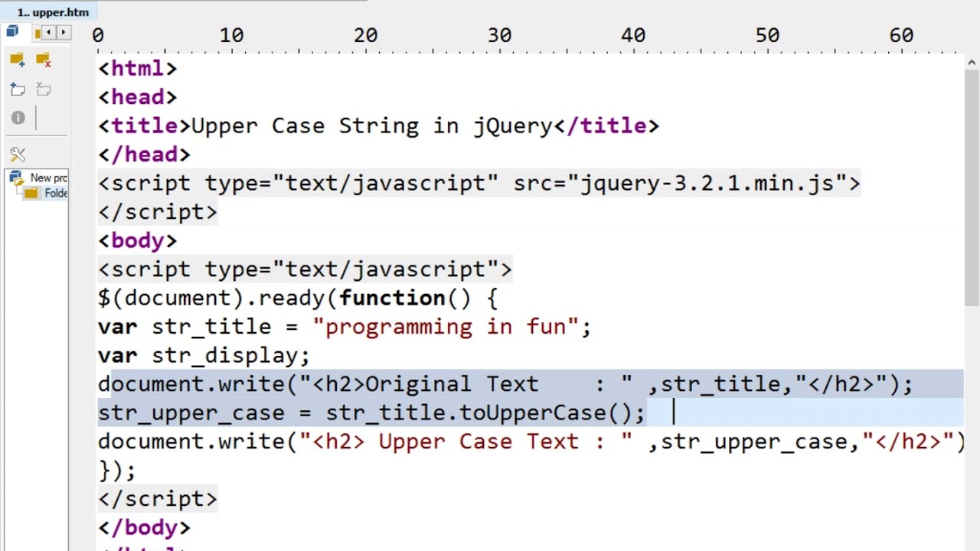Select the New project tree node
This screenshot has height=551, width=980.
coord(39,178)
